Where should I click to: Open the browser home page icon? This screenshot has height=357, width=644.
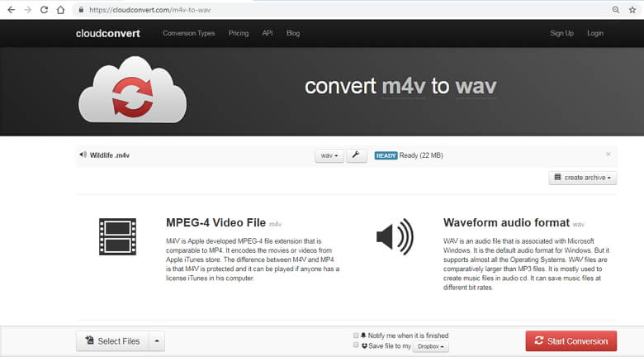(x=61, y=10)
